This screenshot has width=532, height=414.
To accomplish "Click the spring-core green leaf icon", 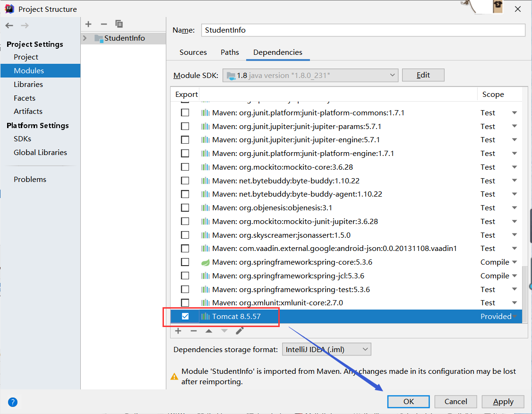I will (x=205, y=262).
